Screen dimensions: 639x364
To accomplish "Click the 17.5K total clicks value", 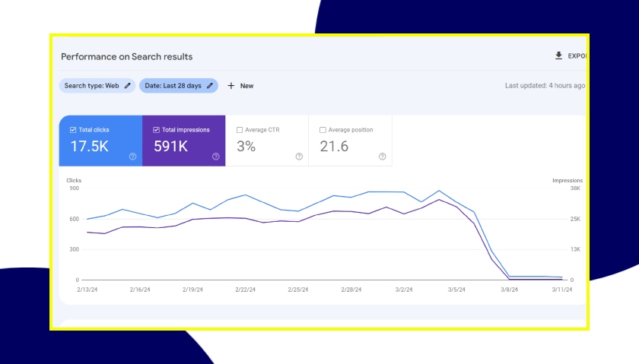I will (x=90, y=147).
